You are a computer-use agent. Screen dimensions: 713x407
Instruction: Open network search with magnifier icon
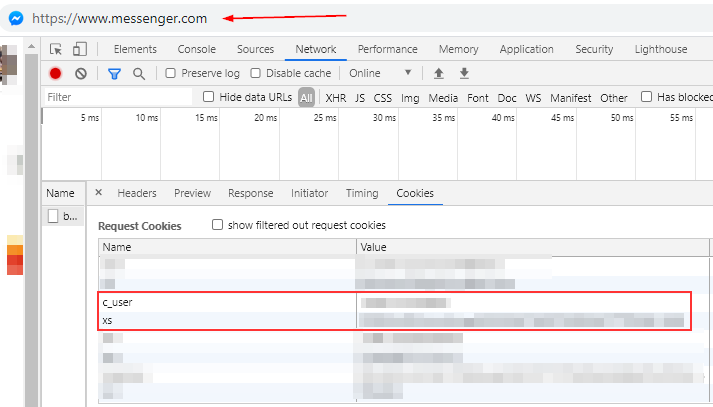[x=139, y=74]
